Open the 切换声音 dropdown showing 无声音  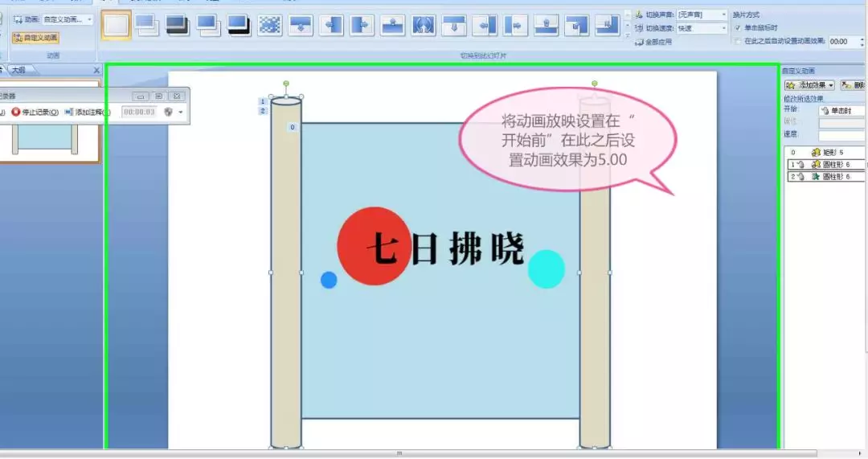click(702, 14)
